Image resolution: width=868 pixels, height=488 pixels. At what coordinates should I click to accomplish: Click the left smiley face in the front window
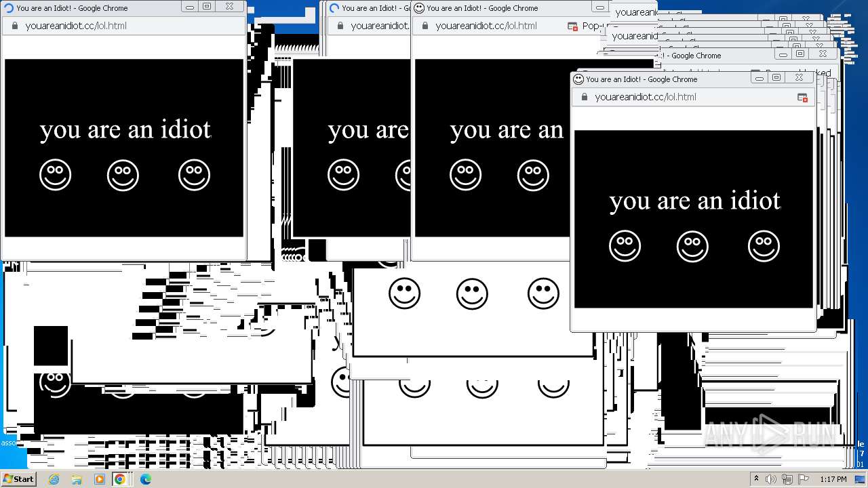pyautogui.click(x=625, y=246)
